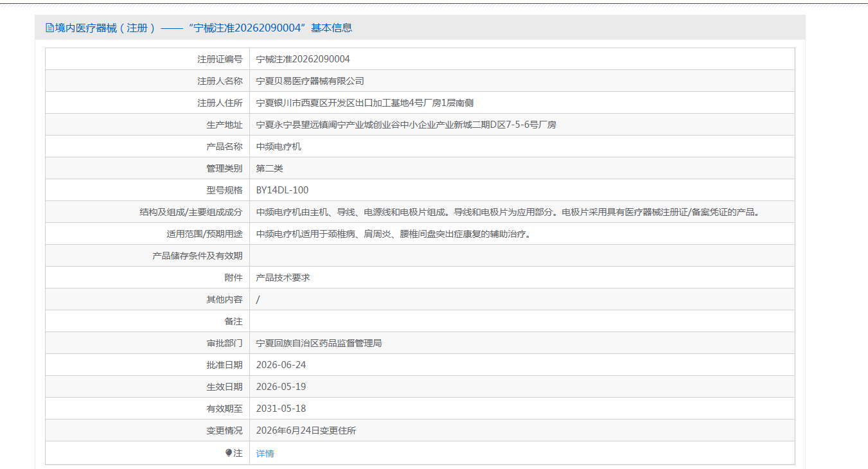The image size is (868, 469).
Task: Click the 备注 row label
Action: pos(233,321)
